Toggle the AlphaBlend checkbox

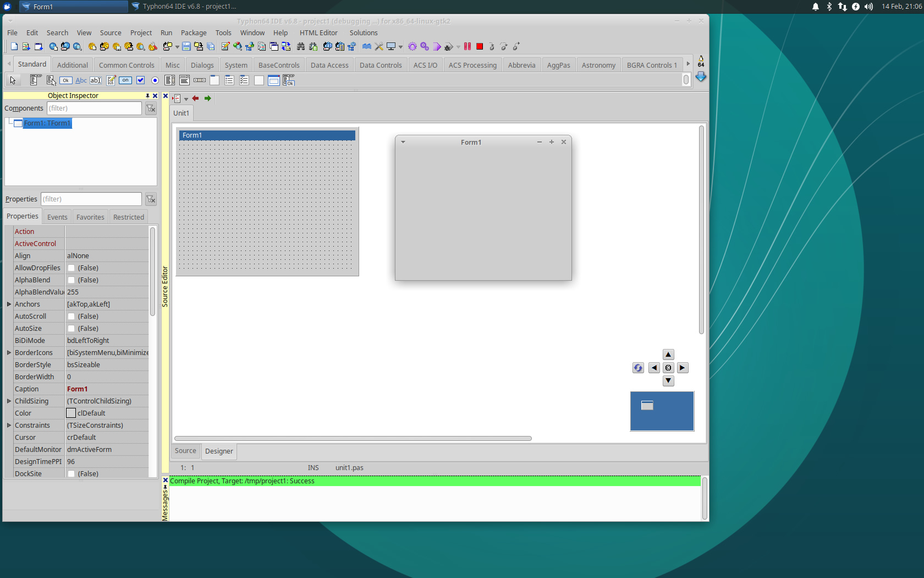tap(71, 280)
